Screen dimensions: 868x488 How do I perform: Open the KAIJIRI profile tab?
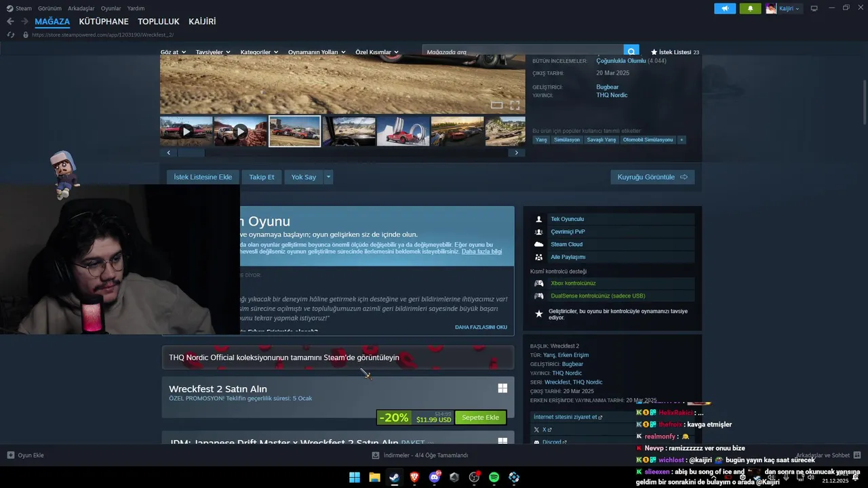[202, 22]
